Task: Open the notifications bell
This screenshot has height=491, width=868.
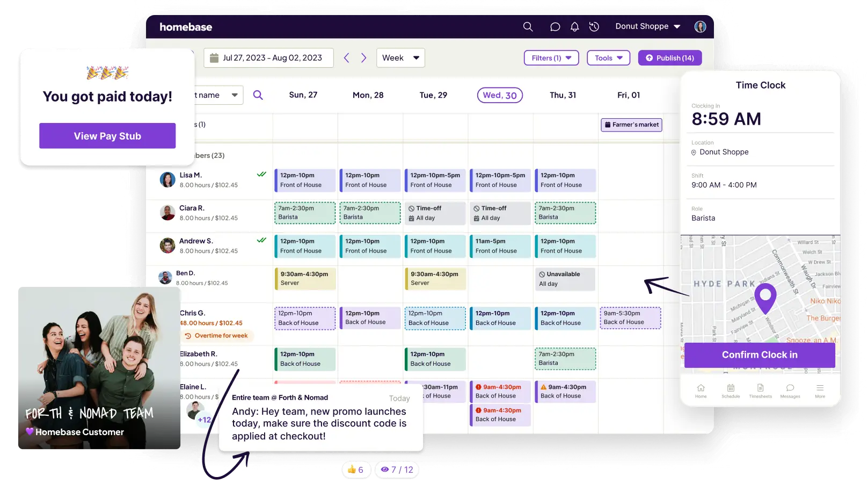Action: pyautogui.click(x=574, y=27)
